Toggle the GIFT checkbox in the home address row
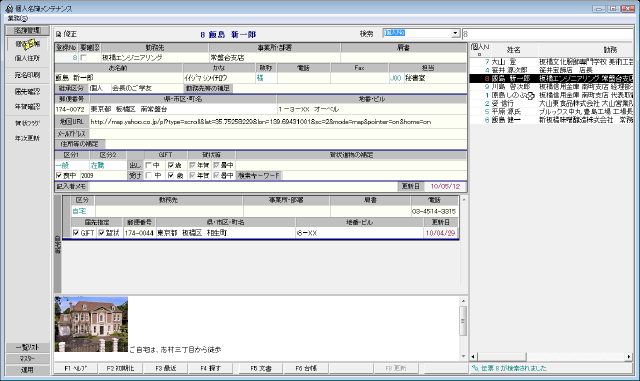The width and height of the screenshot is (640, 381). [x=76, y=233]
